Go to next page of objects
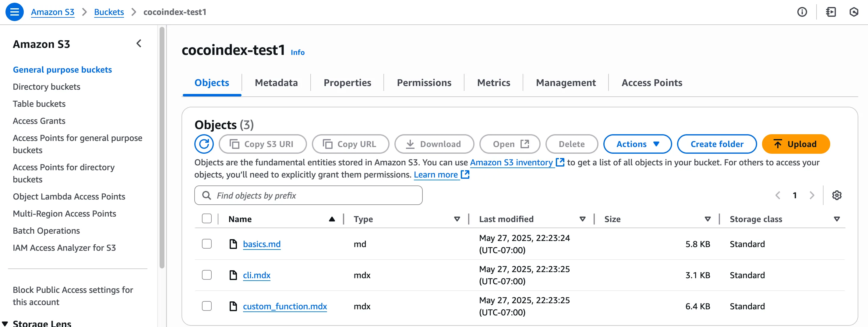Image resolution: width=868 pixels, height=327 pixels. click(812, 196)
